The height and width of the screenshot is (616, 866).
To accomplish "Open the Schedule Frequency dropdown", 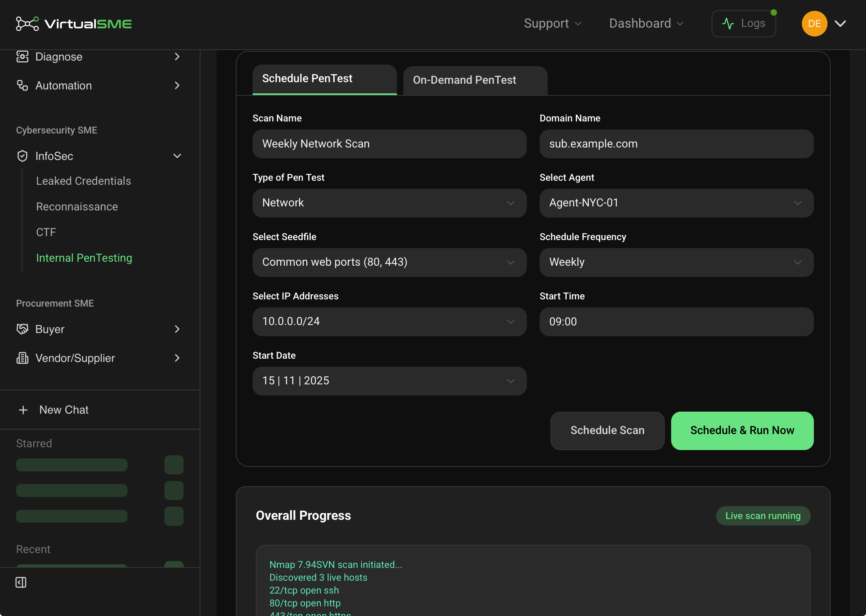I will [x=676, y=263].
